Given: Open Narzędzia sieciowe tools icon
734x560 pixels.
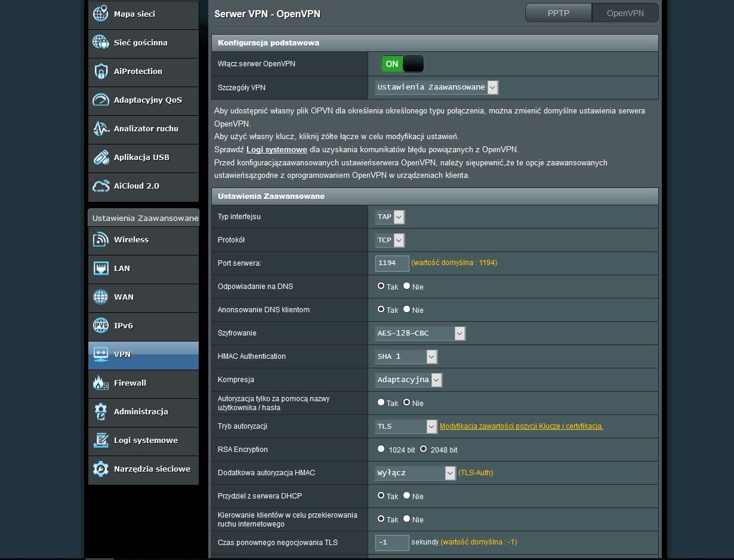Looking at the screenshot, I should coord(101,469).
